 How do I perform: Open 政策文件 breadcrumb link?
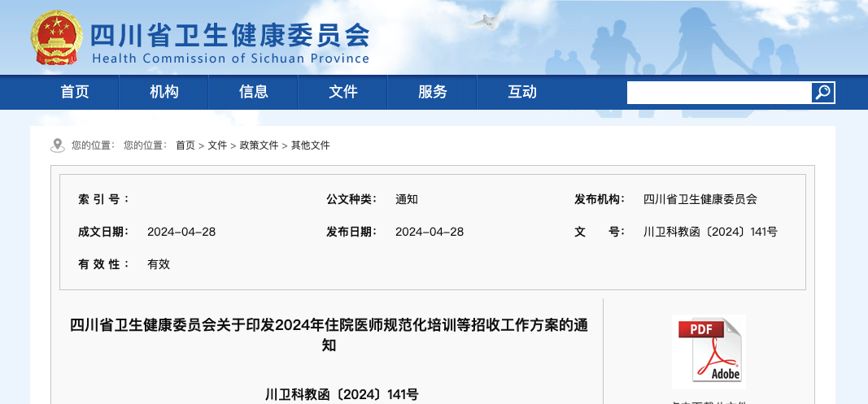pyautogui.click(x=259, y=146)
